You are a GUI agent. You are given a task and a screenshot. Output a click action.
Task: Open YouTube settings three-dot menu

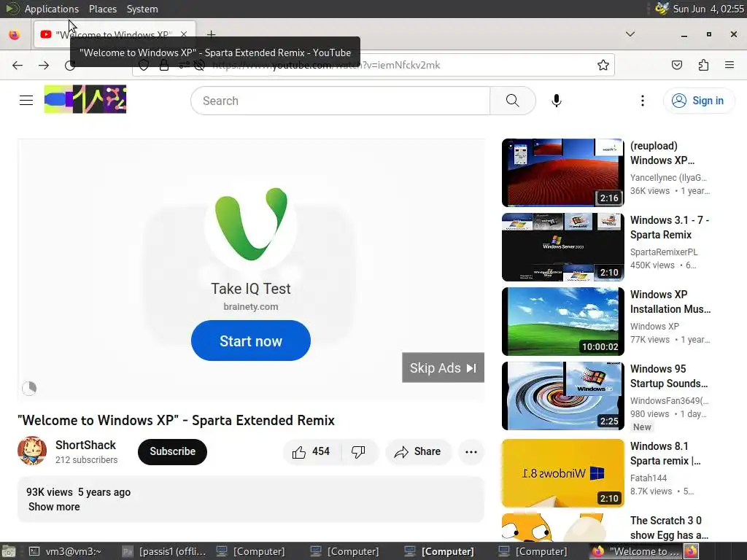click(642, 101)
